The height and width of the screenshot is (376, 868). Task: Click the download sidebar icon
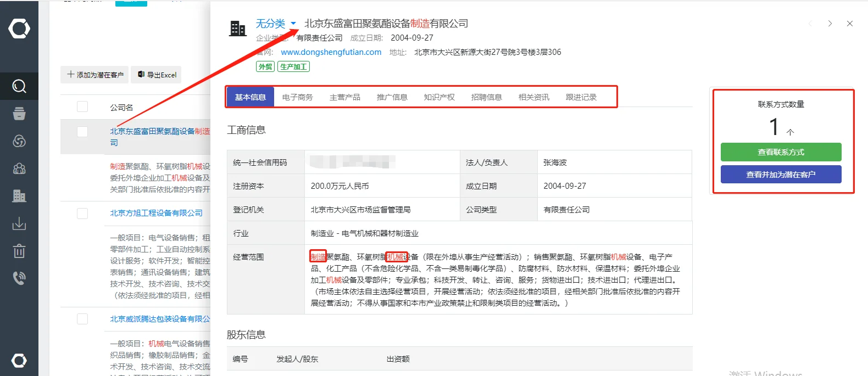coord(19,223)
